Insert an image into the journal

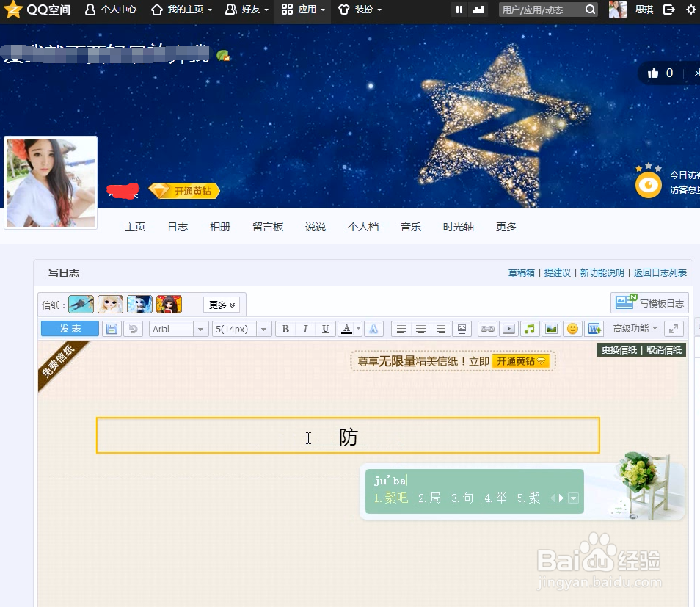pos(550,329)
